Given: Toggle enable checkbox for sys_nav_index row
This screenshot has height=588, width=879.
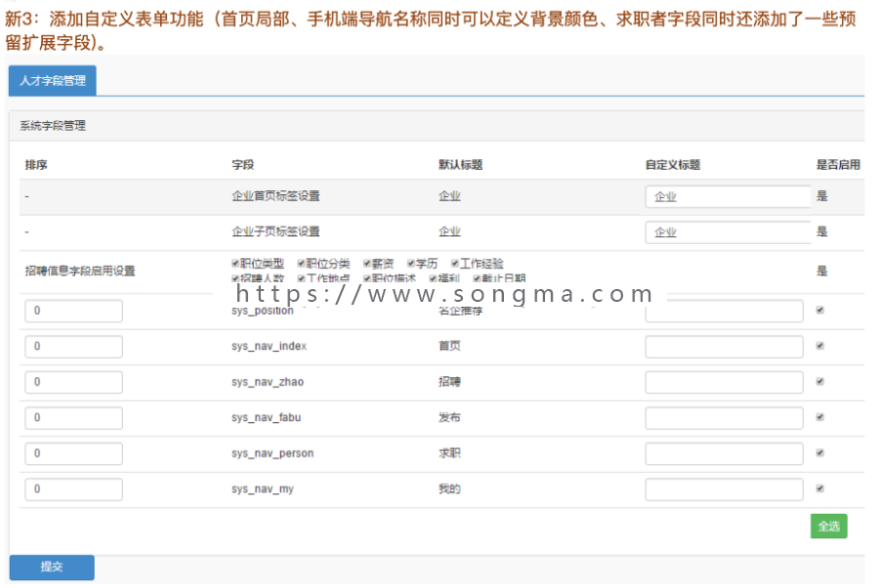Looking at the screenshot, I should pyautogui.click(x=820, y=346).
